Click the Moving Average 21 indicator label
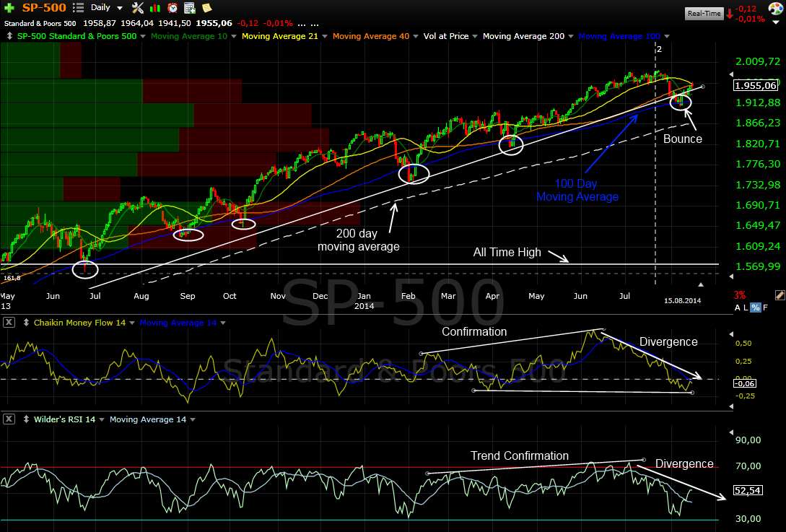 pyautogui.click(x=280, y=36)
